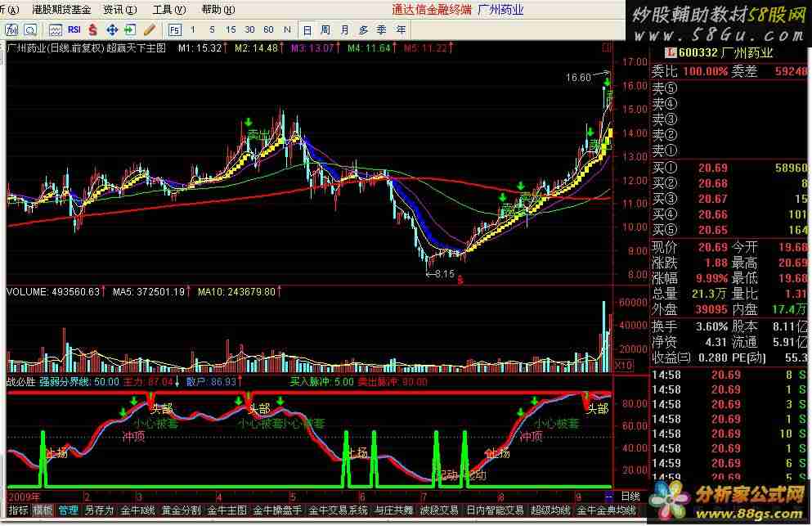
Task: Click the 日线 period label at bottom right
Action: pos(630,497)
